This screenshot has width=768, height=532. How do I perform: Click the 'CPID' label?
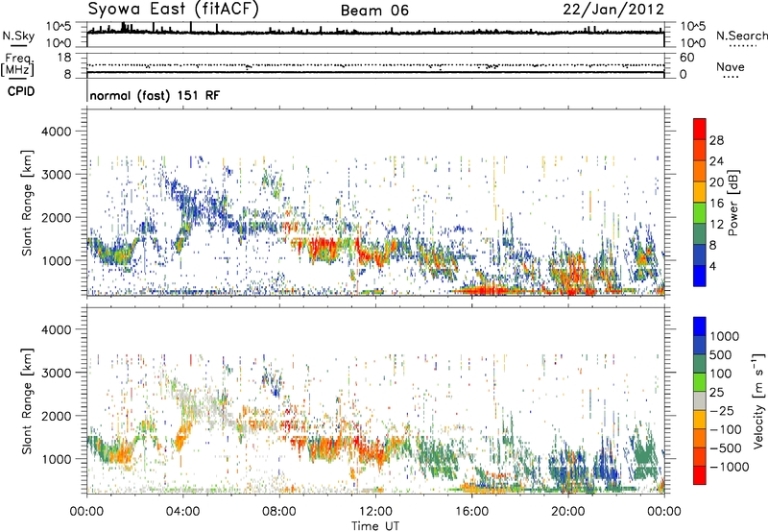[x=21, y=91]
